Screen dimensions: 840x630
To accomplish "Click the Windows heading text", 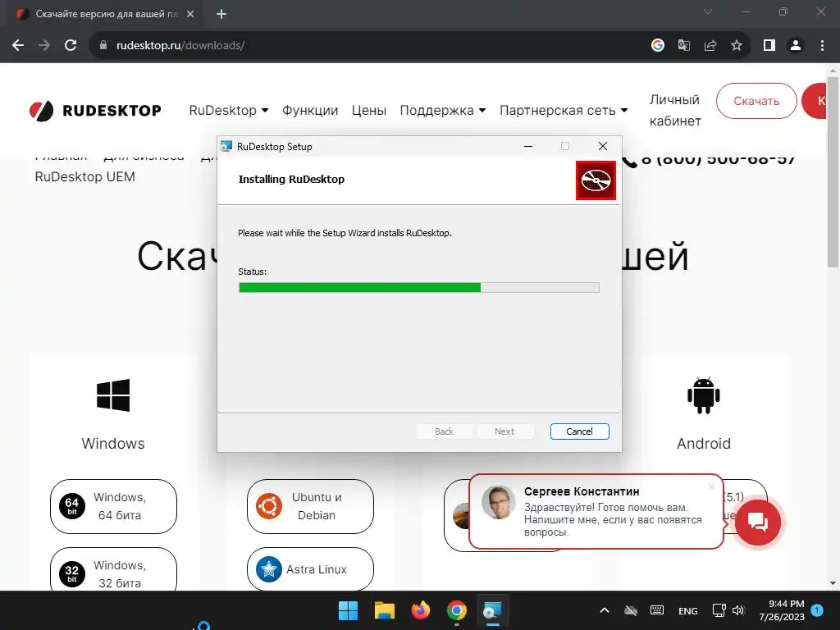I will pyautogui.click(x=113, y=444).
